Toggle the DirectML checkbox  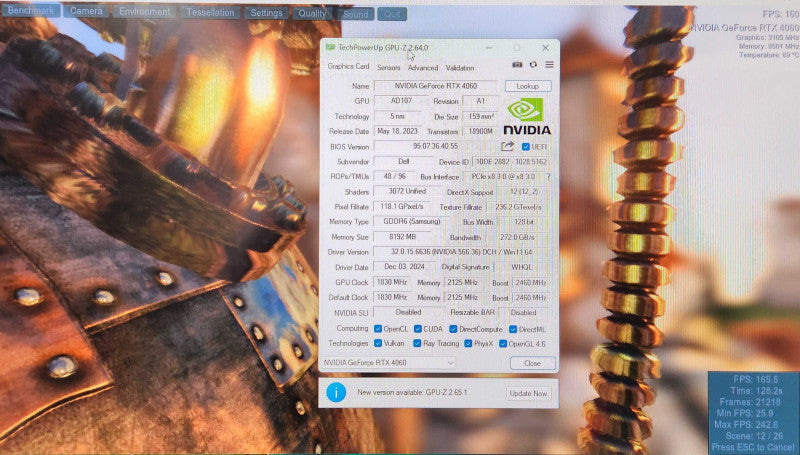[513, 329]
